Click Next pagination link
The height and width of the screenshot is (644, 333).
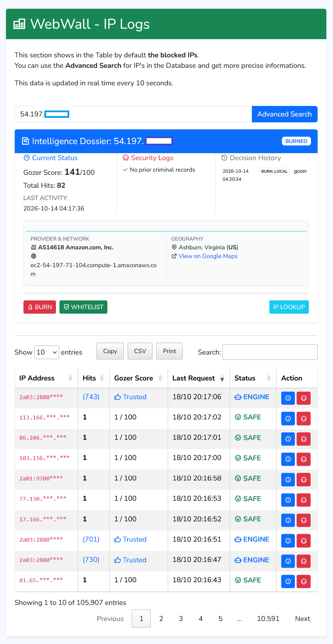[303, 618]
